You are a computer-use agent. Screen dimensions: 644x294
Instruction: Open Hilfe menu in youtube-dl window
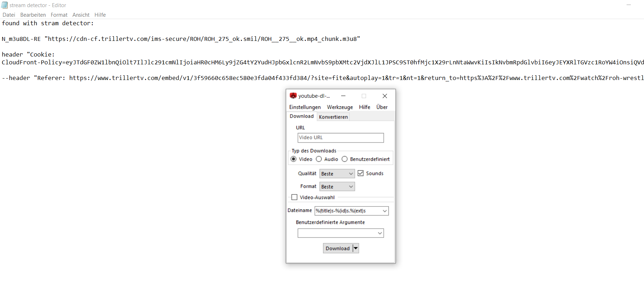pos(365,107)
